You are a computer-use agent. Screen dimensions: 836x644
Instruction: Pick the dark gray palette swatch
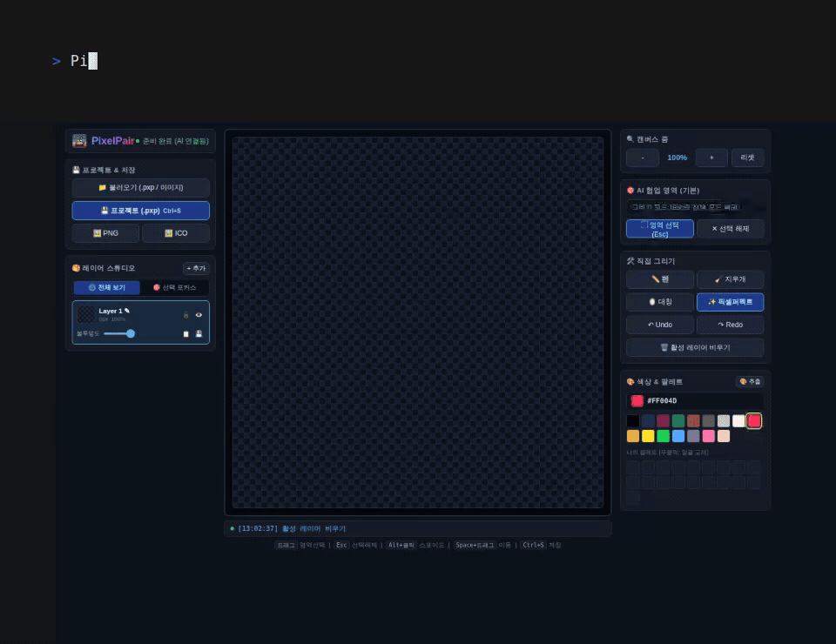(x=709, y=421)
